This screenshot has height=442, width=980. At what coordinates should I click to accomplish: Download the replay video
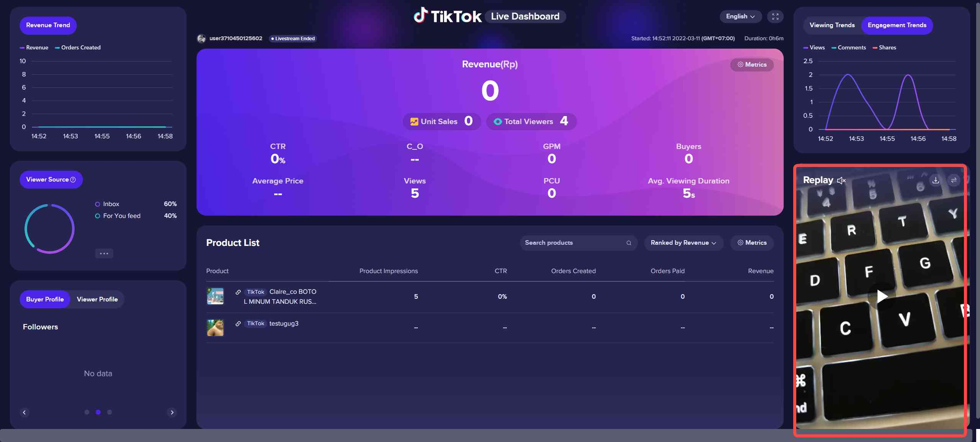(x=936, y=180)
